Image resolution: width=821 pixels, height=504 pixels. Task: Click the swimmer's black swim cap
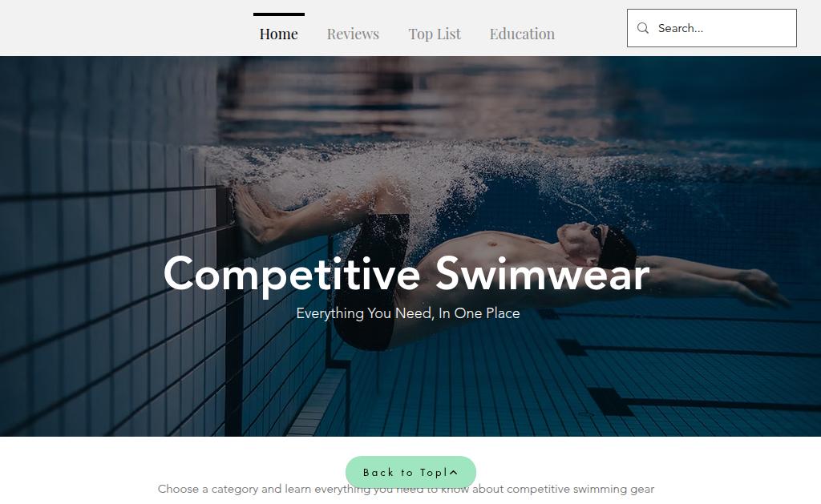coord(618,247)
